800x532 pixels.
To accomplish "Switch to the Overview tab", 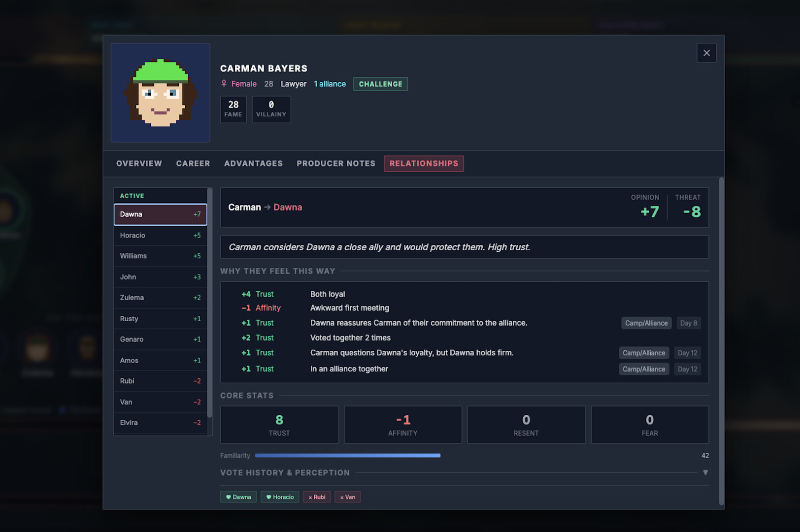I will click(139, 163).
